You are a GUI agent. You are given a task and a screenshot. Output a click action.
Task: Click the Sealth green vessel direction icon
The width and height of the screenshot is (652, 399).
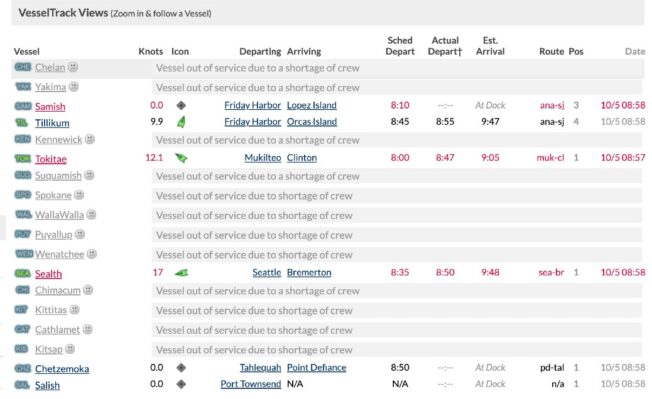click(181, 273)
